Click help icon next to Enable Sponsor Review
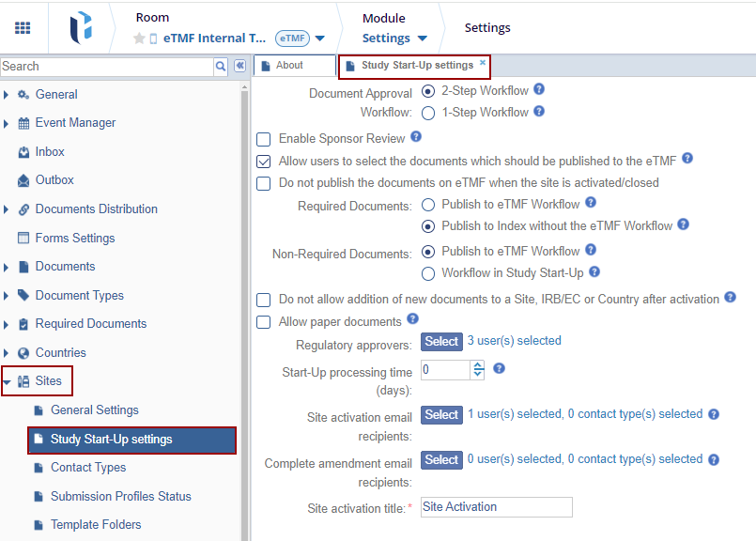The image size is (756, 541). coord(416,137)
